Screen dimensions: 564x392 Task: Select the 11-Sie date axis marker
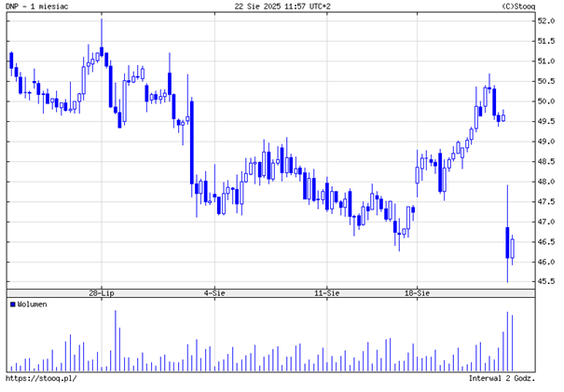point(324,291)
